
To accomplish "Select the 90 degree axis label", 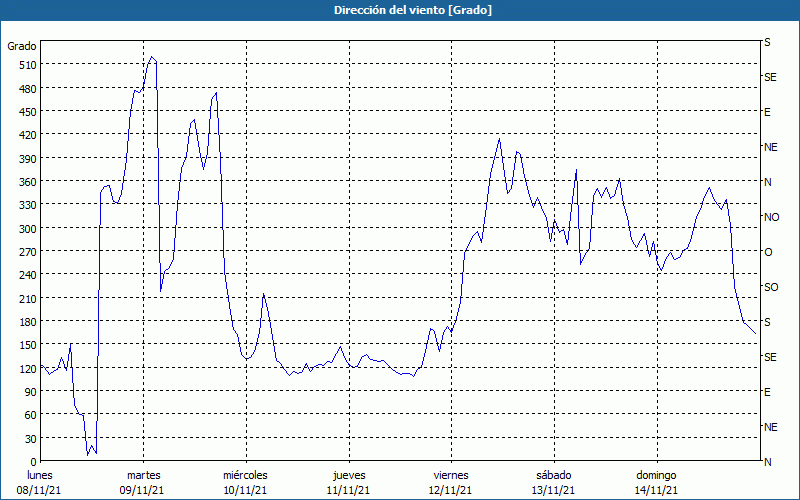I will 31,392.
